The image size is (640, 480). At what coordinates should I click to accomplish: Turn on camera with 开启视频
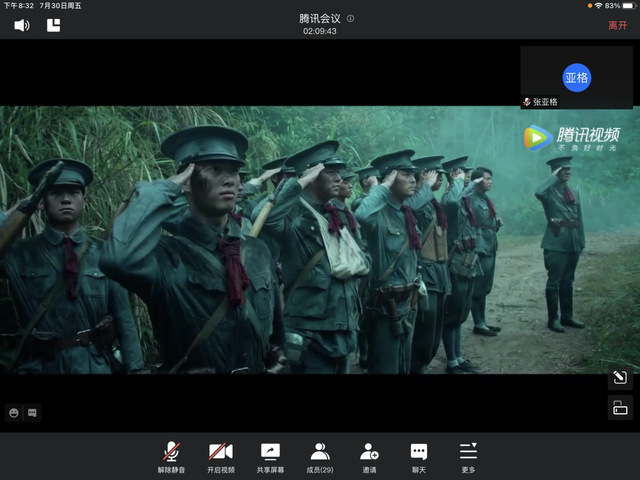tap(221, 457)
